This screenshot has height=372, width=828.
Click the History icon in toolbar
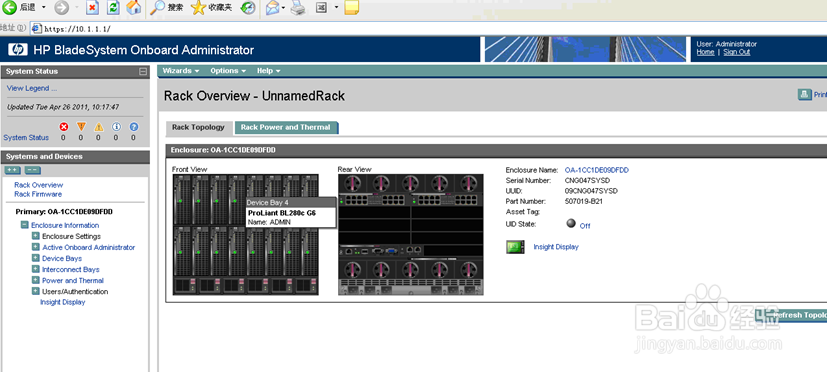point(248,7)
